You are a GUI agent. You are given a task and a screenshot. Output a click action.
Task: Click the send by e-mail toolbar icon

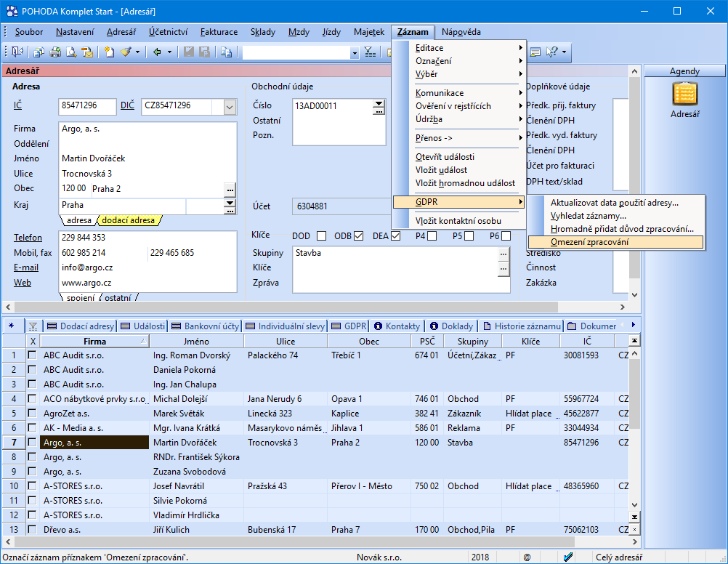point(87,52)
